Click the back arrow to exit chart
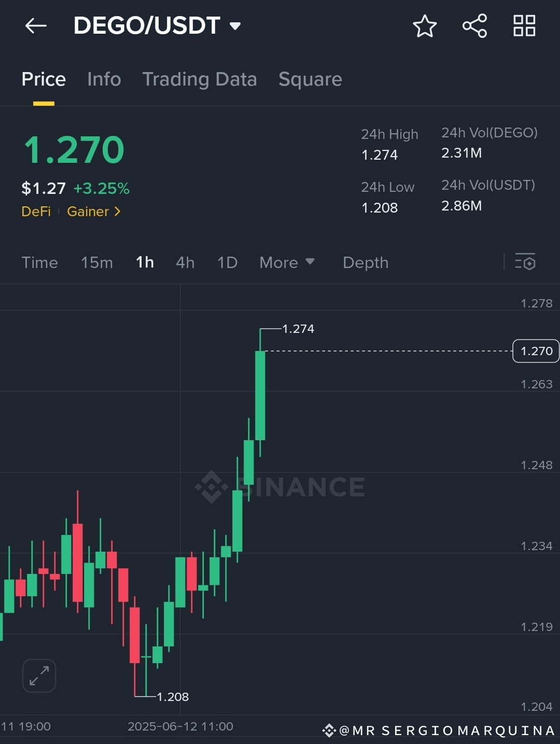This screenshot has width=560, height=744. 35,26
